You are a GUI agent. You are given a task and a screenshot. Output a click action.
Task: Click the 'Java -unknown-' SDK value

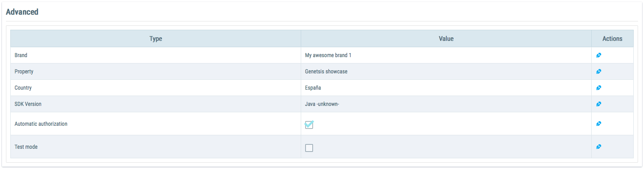coord(322,104)
